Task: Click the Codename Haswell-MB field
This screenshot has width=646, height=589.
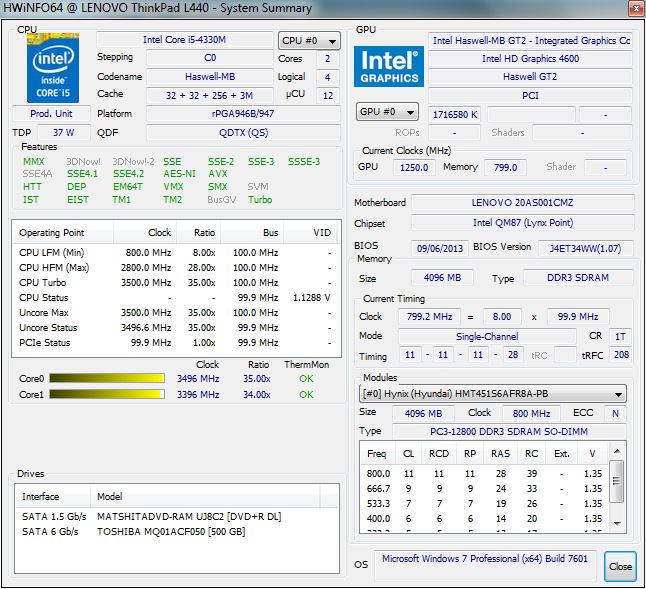Action: tap(210, 77)
